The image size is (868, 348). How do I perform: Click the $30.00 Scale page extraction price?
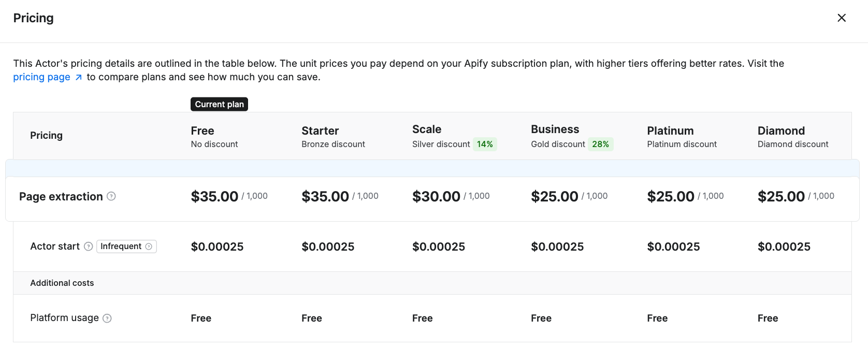click(436, 197)
